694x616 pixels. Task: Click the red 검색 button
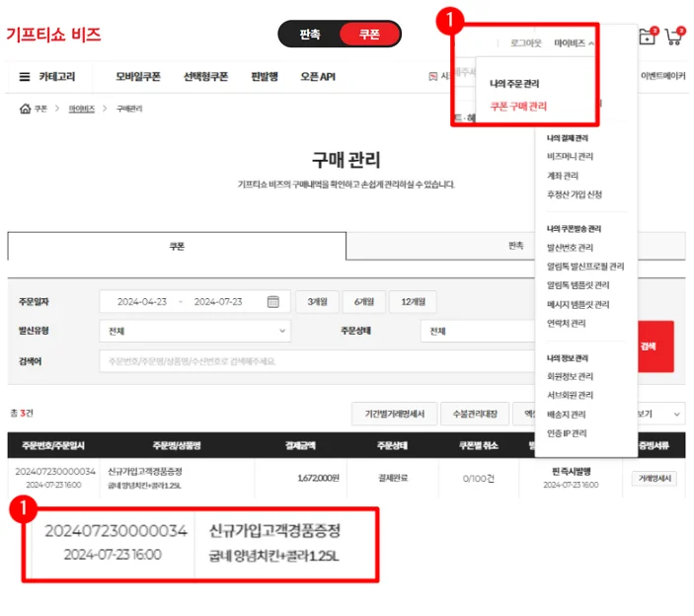click(655, 346)
